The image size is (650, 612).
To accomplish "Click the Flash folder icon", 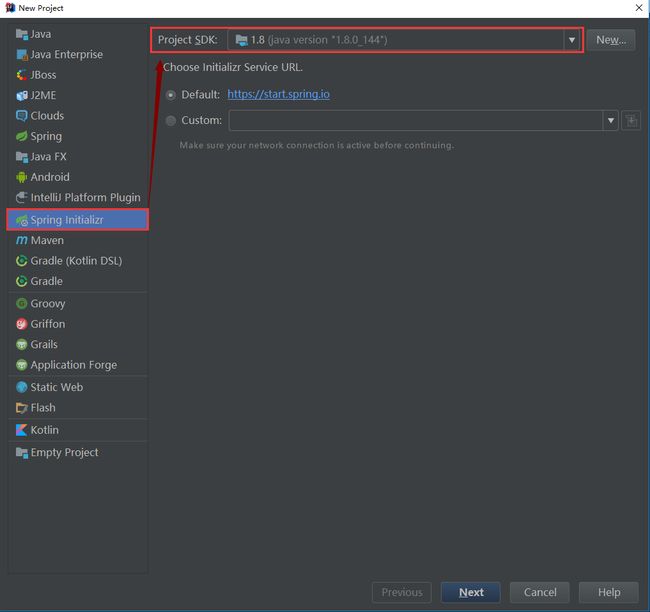I will tap(22, 408).
